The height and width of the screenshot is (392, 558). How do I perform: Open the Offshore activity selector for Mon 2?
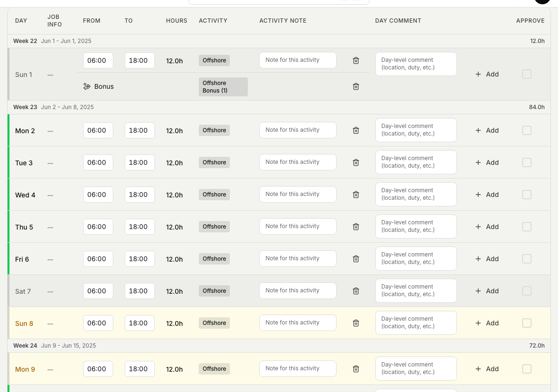tap(214, 130)
